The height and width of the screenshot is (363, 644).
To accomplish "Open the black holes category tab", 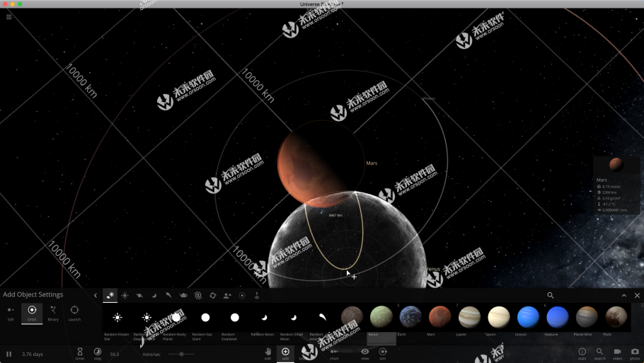I will pos(212,295).
